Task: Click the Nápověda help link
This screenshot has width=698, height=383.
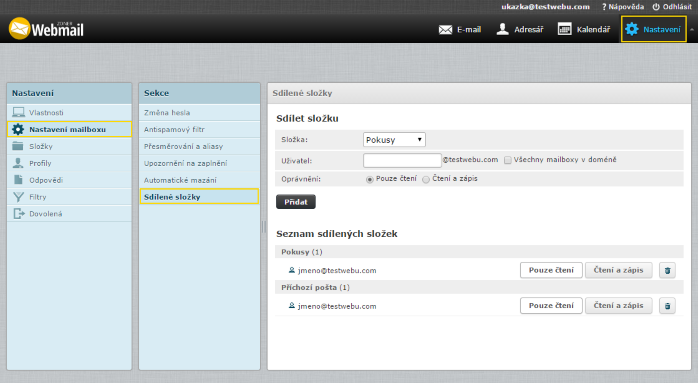Action: (x=623, y=7)
